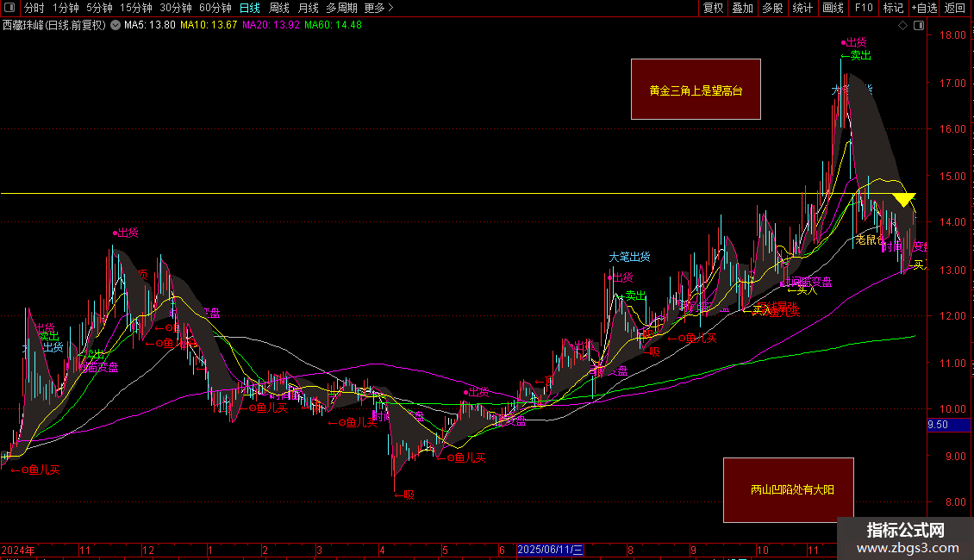
Task: Click the 返回 back button
Action: click(x=955, y=8)
